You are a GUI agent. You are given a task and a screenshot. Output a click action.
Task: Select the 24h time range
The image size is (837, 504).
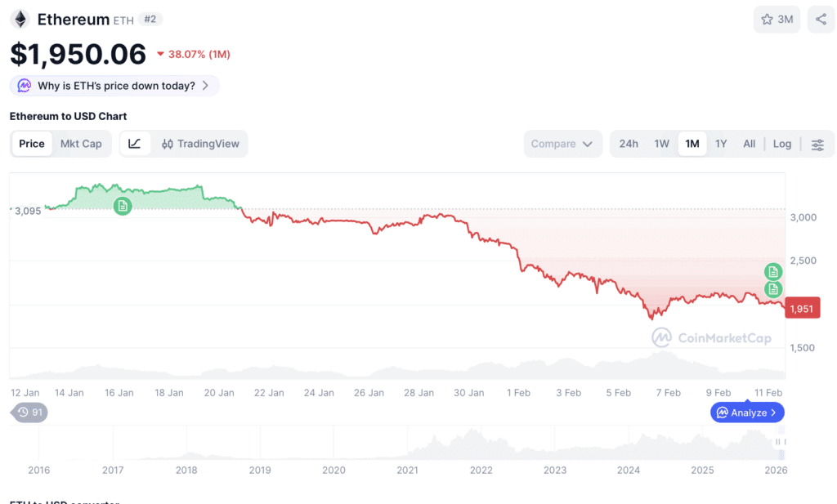[629, 144]
